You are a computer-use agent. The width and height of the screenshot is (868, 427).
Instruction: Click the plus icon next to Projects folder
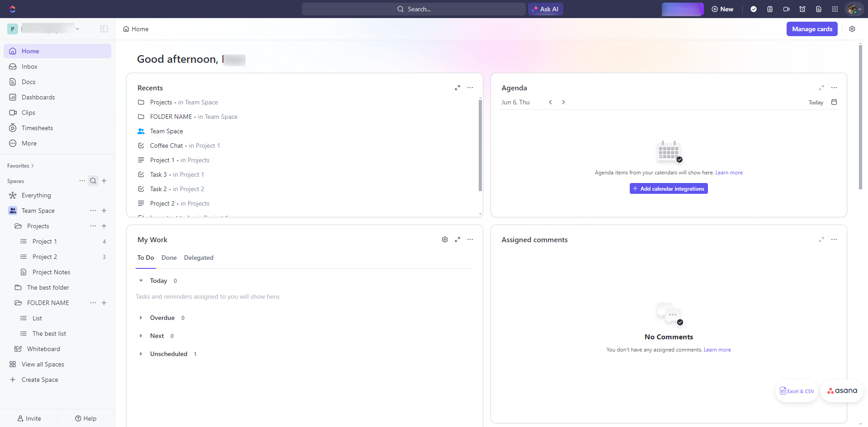click(x=104, y=226)
